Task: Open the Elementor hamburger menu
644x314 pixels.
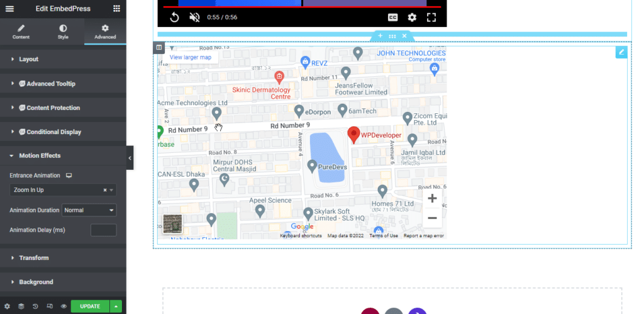Action: [9, 8]
